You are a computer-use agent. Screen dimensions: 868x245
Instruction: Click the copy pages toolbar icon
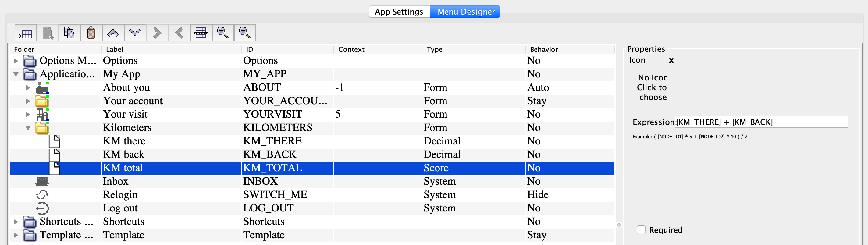69,33
